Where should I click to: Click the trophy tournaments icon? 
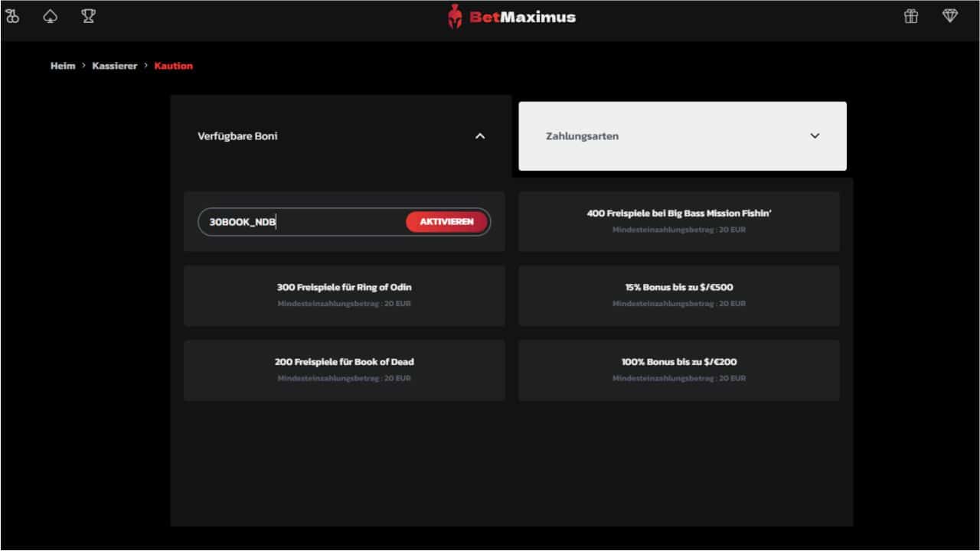coord(89,16)
